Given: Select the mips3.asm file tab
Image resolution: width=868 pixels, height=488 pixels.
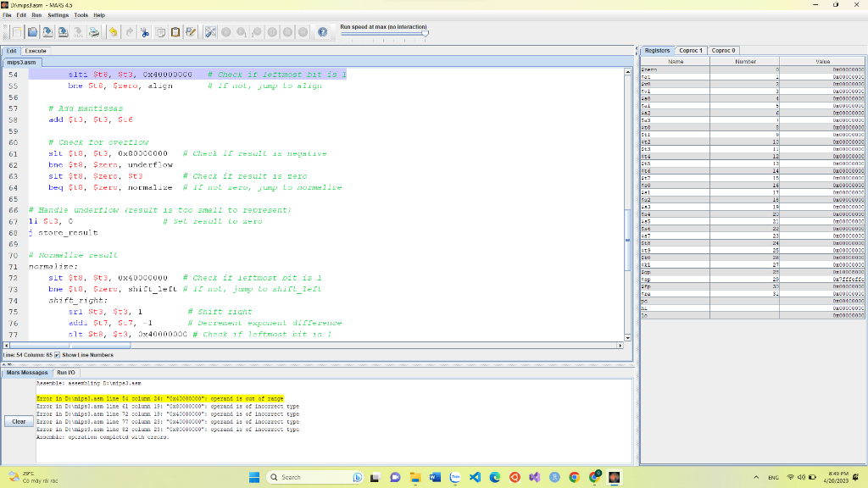Looking at the screenshot, I should (x=21, y=63).
